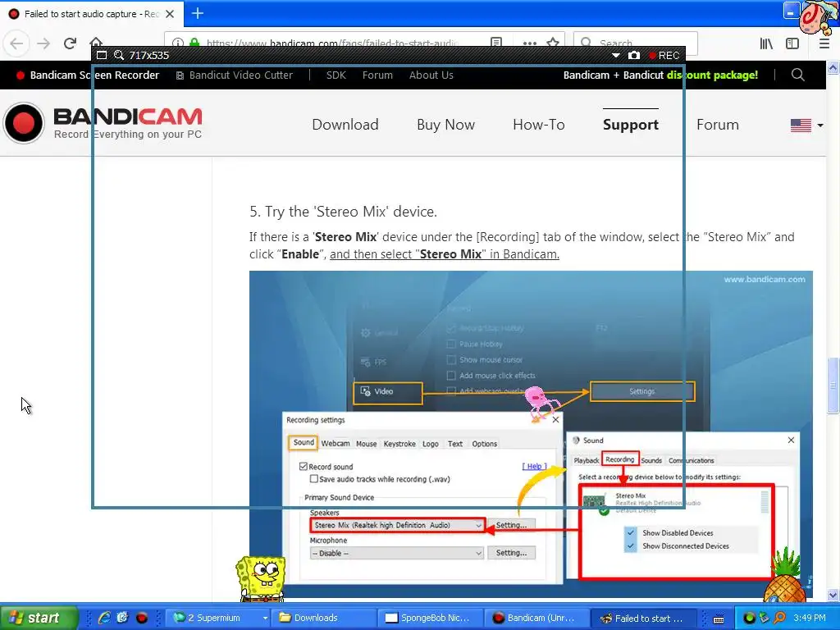Click the vertical scrollbar thumb

tap(833, 386)
